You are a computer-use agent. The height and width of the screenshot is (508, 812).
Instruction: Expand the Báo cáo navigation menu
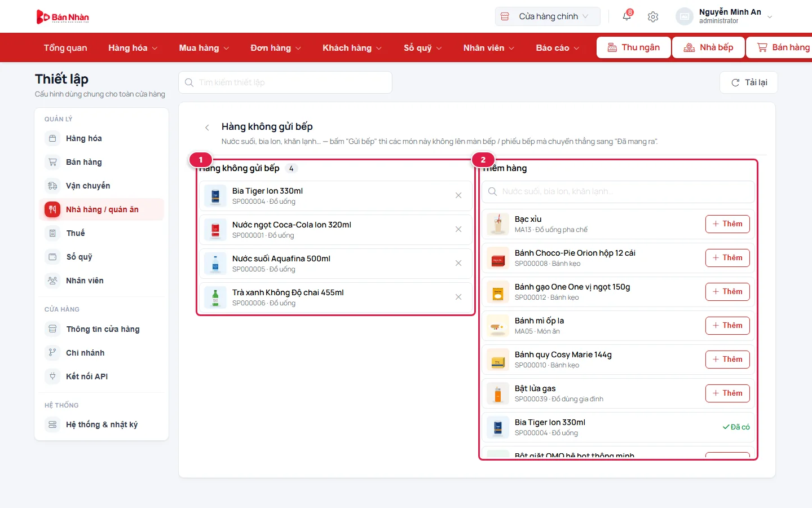558,48
